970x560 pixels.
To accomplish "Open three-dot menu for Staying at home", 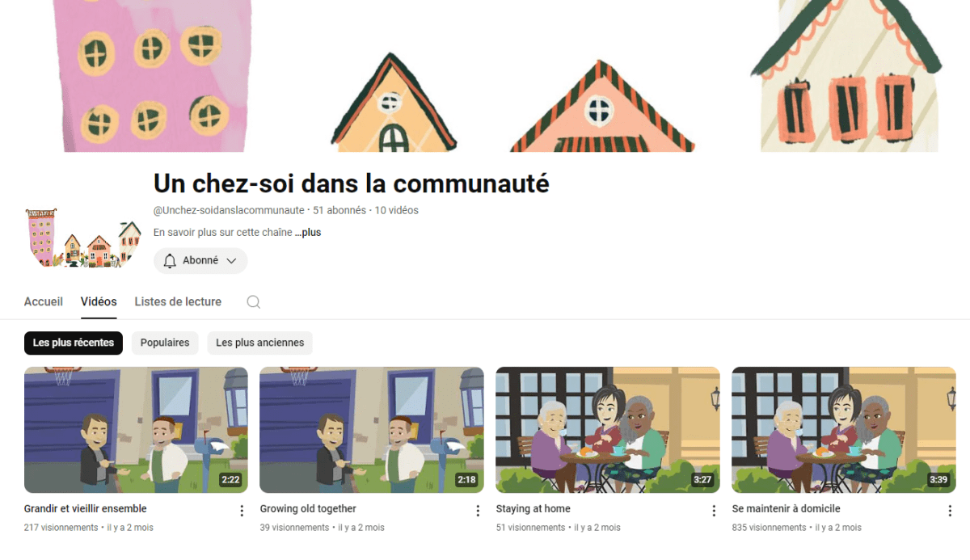I will pyautogui.click(x=714, y=511).
